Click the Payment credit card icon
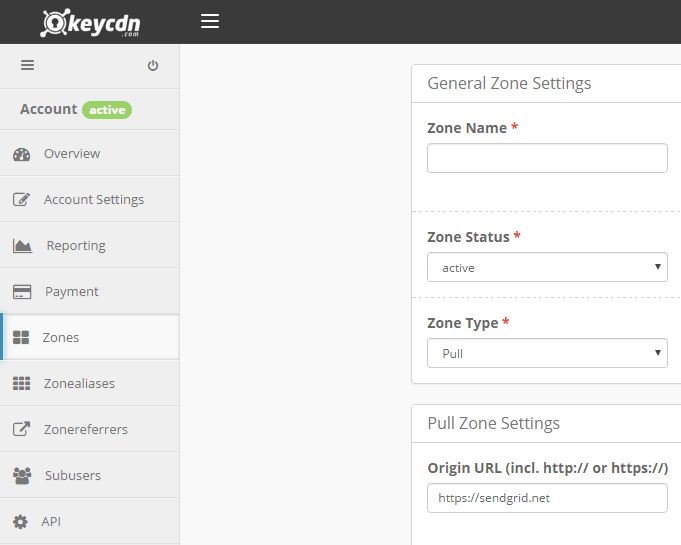 point(22,292)
